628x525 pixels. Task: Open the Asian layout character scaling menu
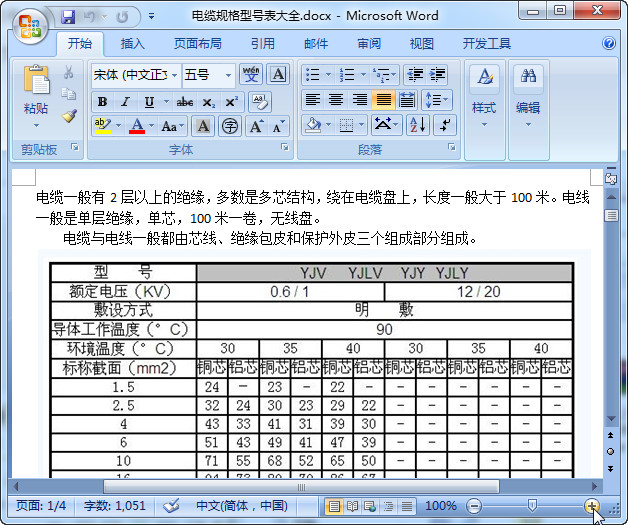coord(386,125)
